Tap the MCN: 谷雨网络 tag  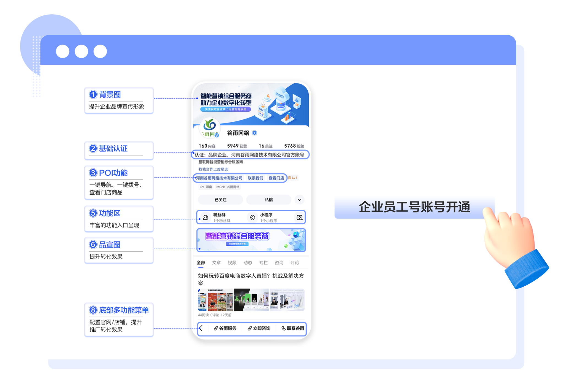228,187
